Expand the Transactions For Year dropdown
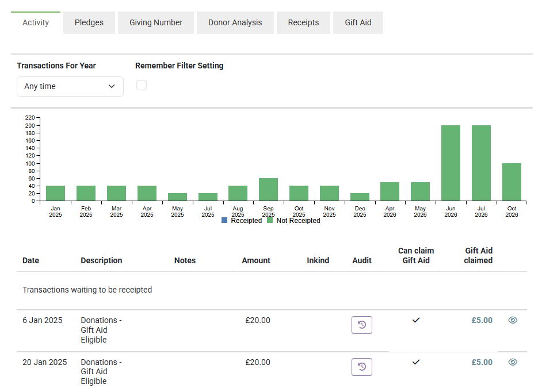 [x=70, y=86]
